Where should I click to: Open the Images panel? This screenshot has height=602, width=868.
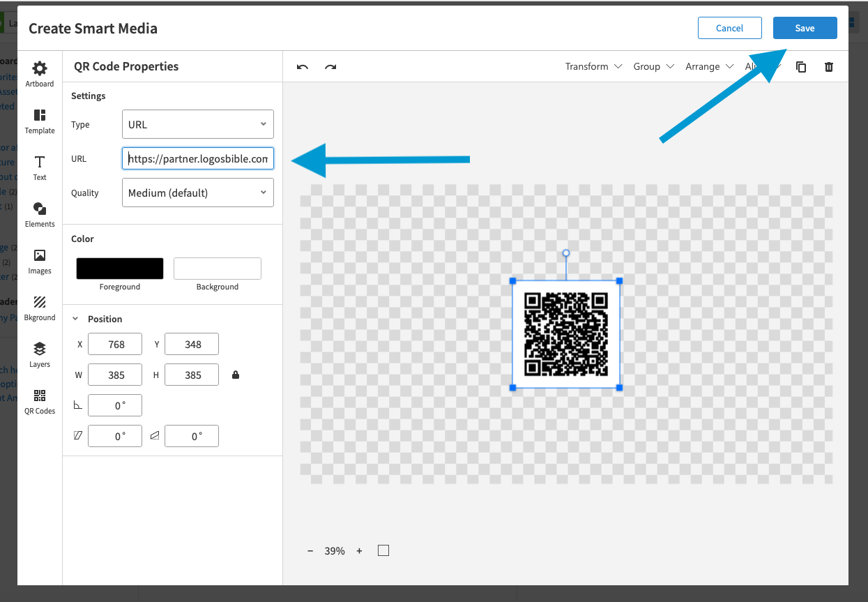[x=40, y=262]
